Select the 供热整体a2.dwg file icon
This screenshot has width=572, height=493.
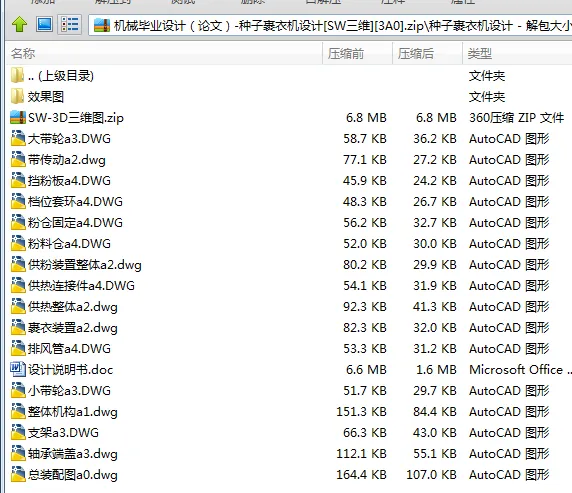(x=18, y=306)
